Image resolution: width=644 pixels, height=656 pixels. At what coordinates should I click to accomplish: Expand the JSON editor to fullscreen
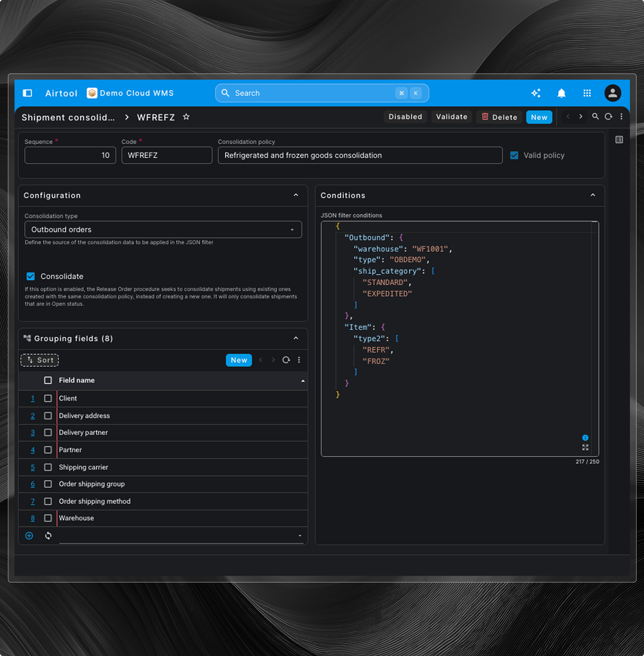585,447
